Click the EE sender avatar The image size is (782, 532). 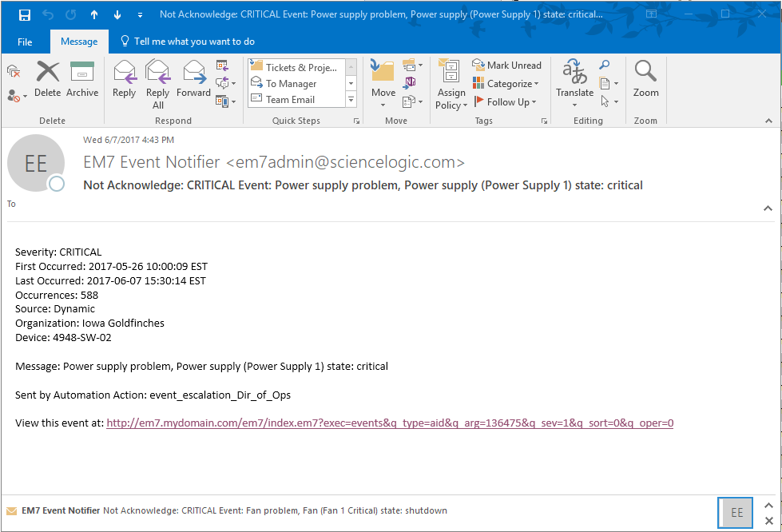(35, 163)
